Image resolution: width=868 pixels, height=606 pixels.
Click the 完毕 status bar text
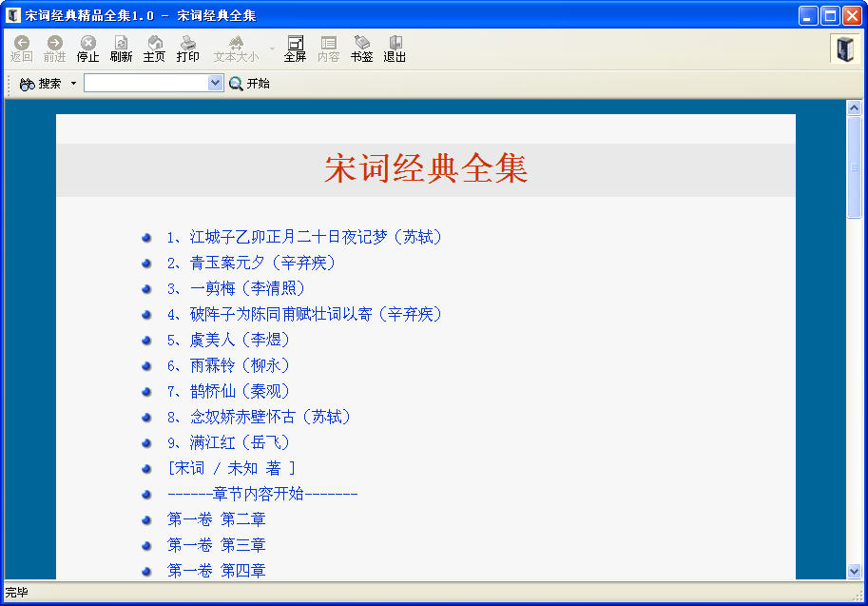click(x=16, y=592)
